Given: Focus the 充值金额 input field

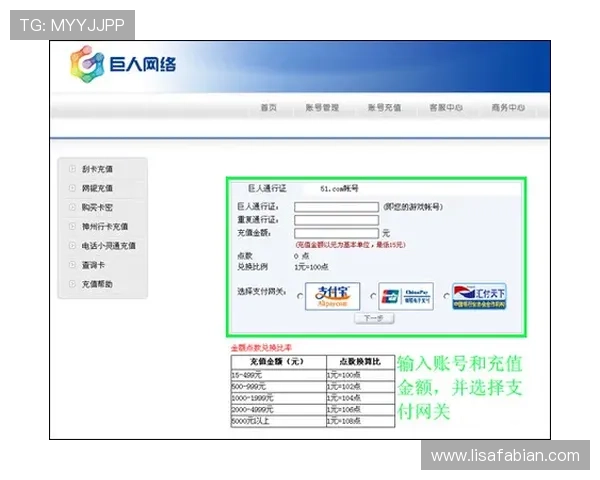Looking at the screenshot, I should [336, 233].
